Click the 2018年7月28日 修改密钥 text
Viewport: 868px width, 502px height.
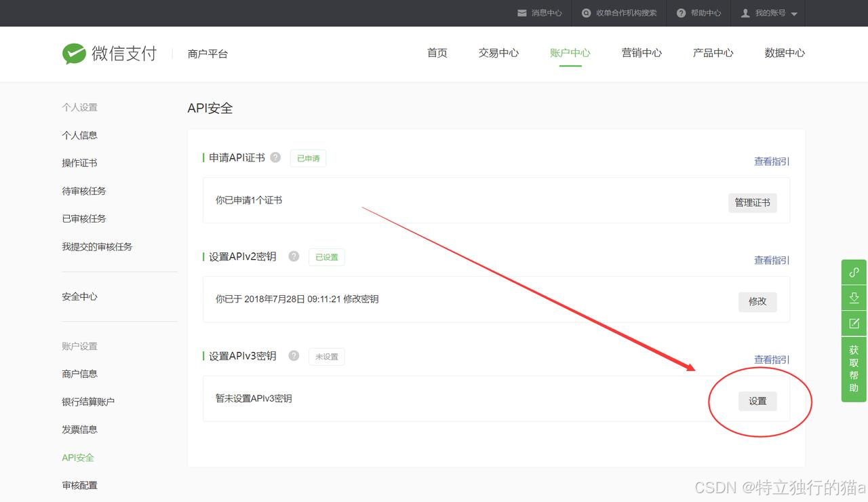pos(297,299)
